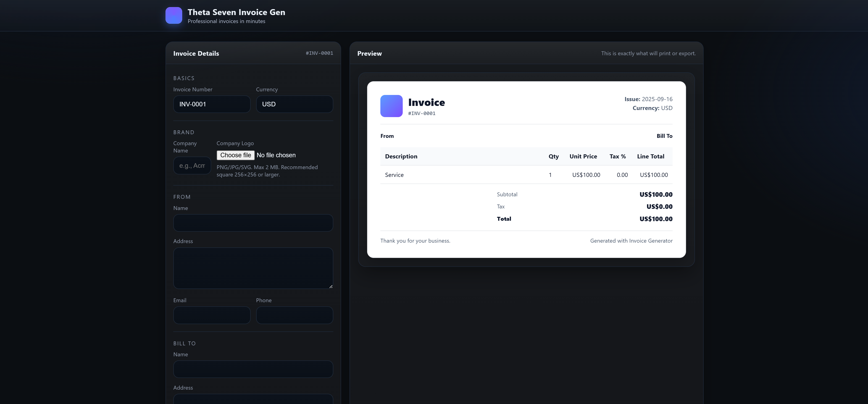Click the From section Name input
The height and width of the screenshot is (404, 868).
tap(253, 223)
